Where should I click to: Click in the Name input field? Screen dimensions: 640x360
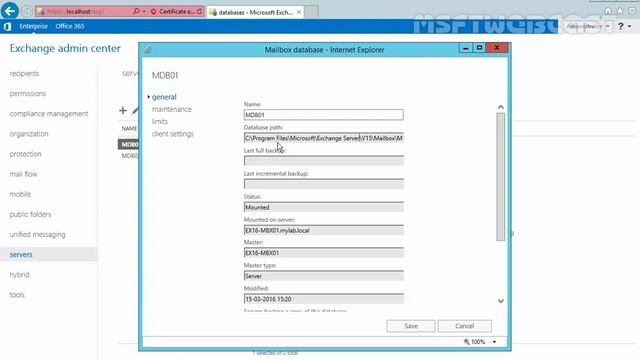point(324,115)
